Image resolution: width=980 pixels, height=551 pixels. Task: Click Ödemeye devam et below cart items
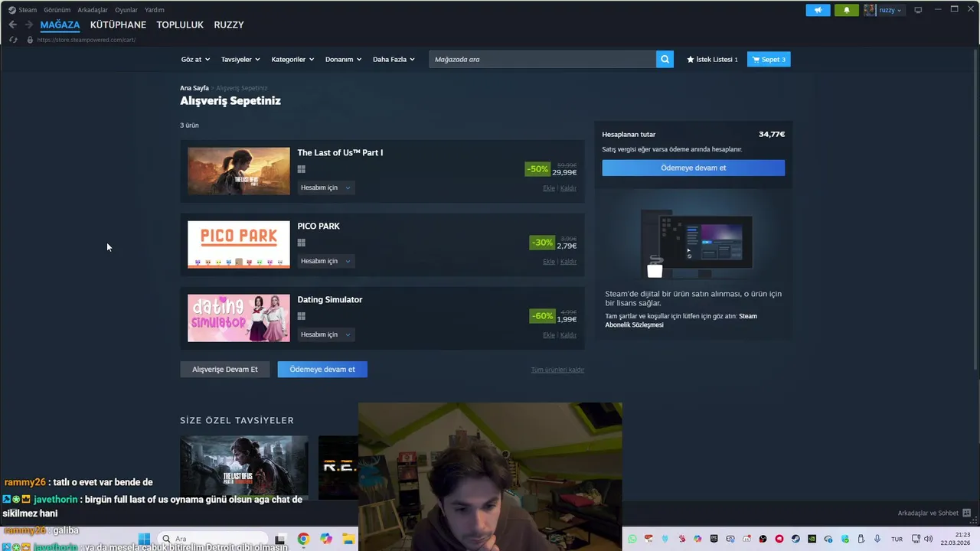coord(322,370)
